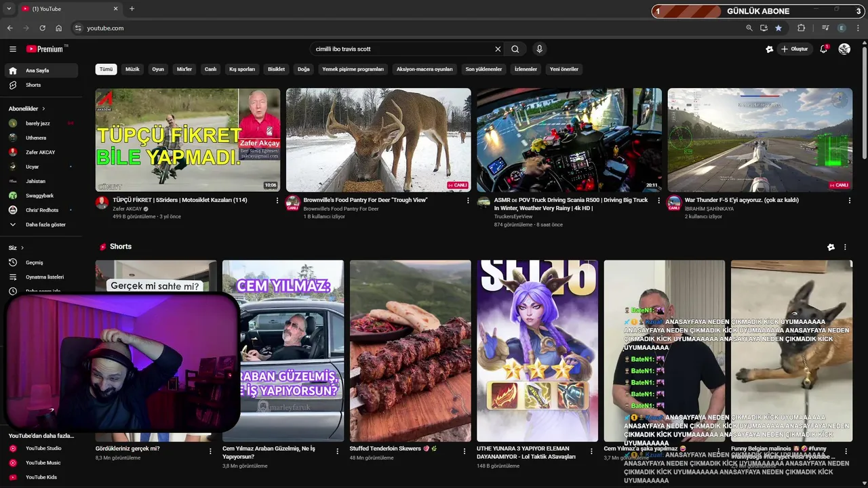This screenshot has height=488, width=868.
Task: Select the Yeni öneriler chip
Action: point(564,69)
